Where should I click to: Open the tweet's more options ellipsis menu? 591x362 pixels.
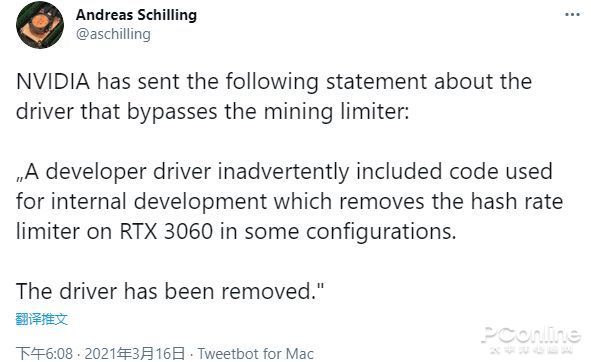pos(572,15)
